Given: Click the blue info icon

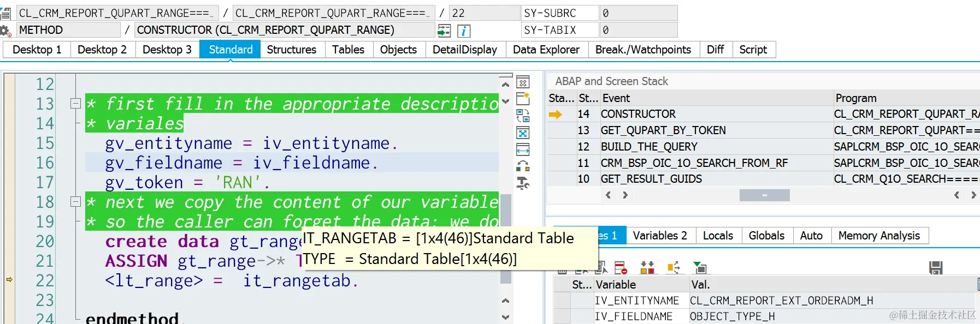Looking at the screenshot, I should tap(463, 31).
